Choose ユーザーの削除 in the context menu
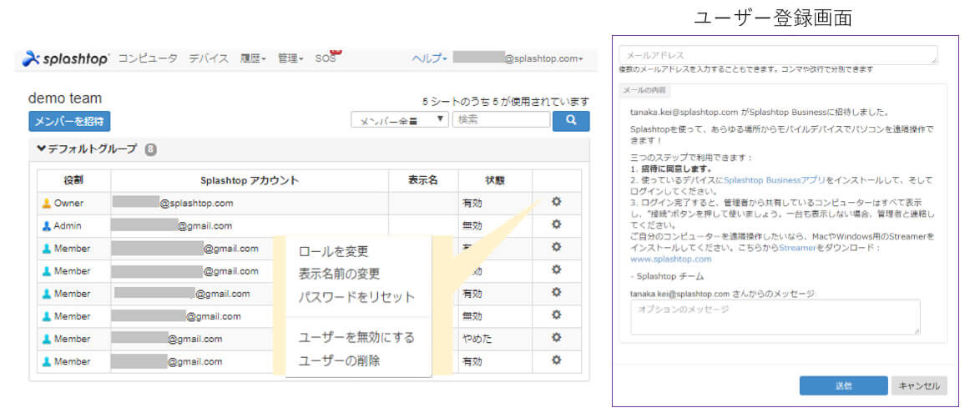 tap(339, 360)
